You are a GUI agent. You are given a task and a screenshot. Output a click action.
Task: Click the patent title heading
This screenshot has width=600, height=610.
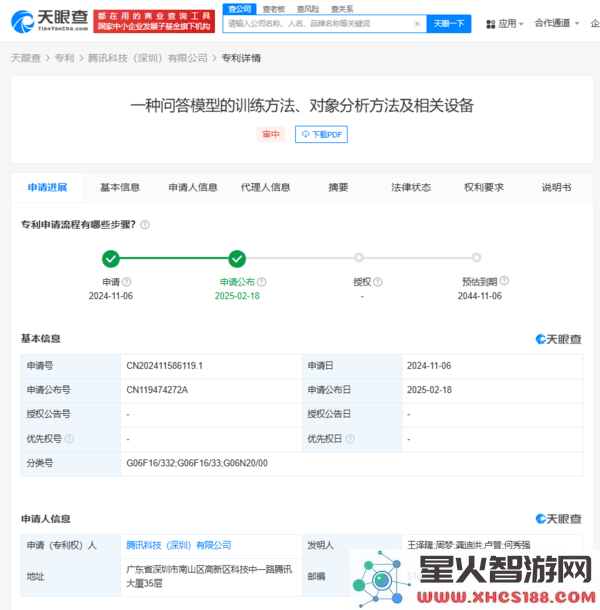pos(302,105)
